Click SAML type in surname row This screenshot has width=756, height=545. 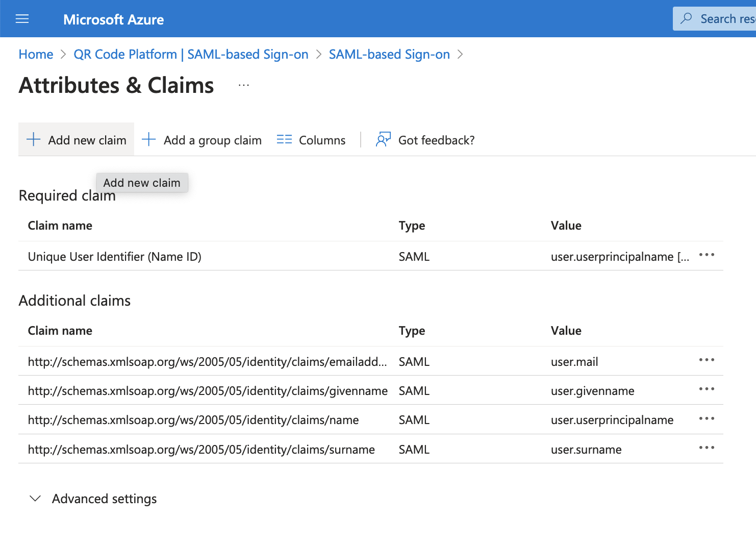(414, 450)
